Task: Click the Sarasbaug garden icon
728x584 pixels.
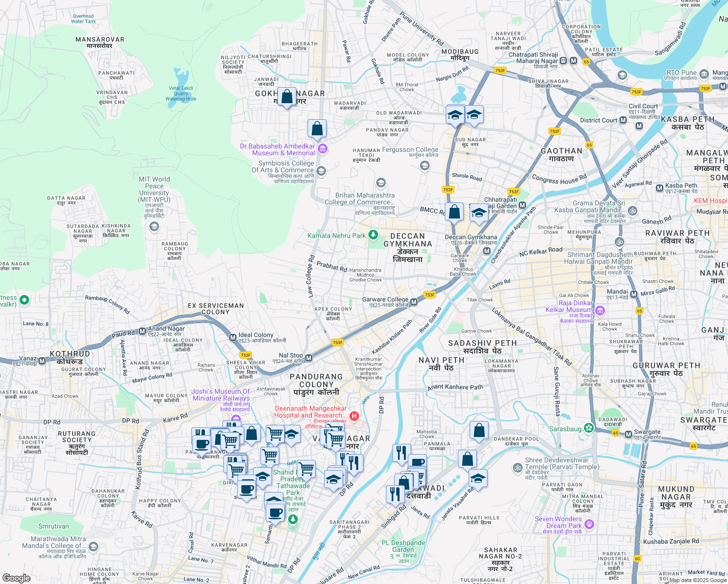Action: point(589,428)
